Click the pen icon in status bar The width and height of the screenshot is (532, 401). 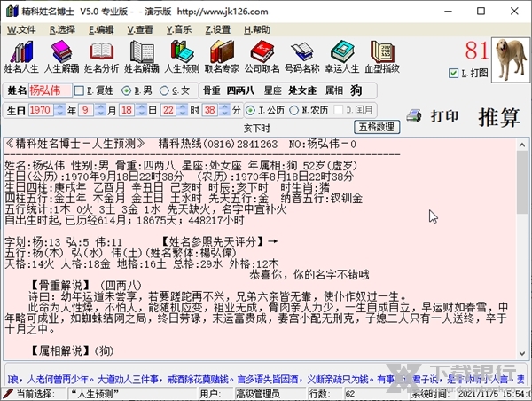7,394
